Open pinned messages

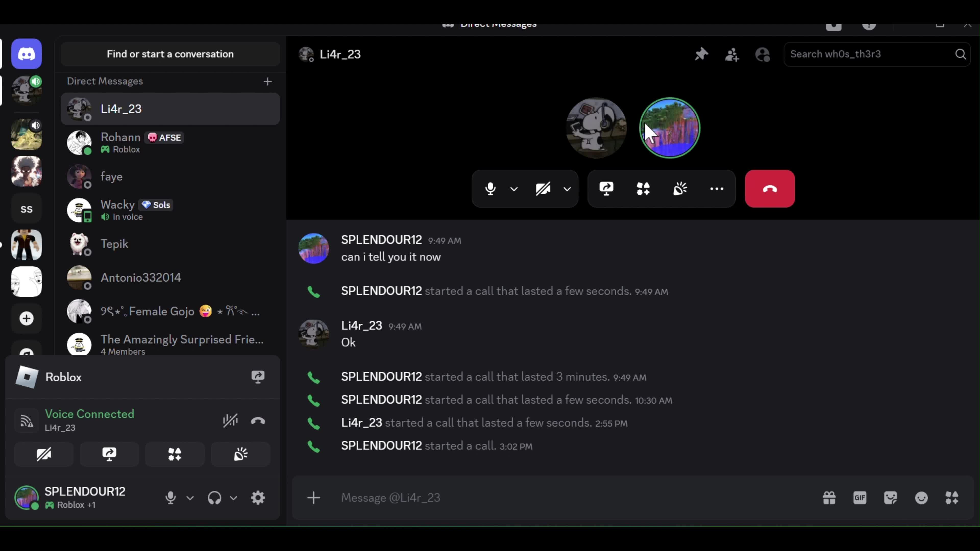[x=701, y=54]
